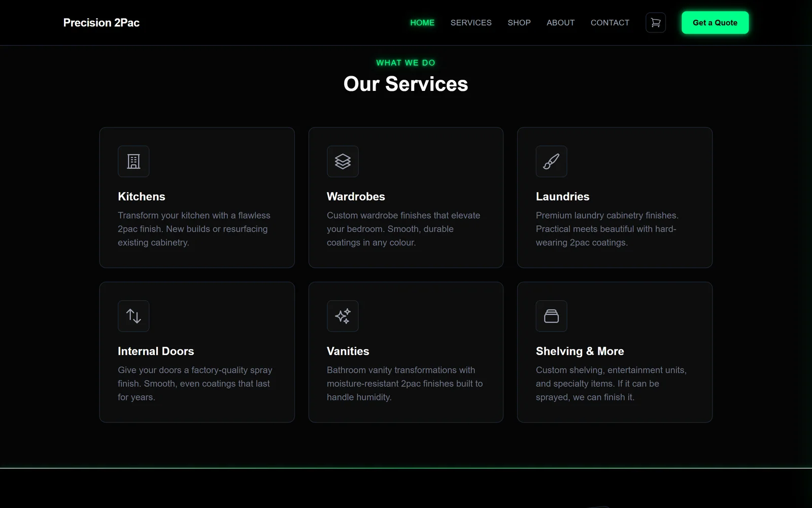Click the Wardrobes layers icon
The height and width of the screenshot is (508, 812).
(x=343, y=162)
